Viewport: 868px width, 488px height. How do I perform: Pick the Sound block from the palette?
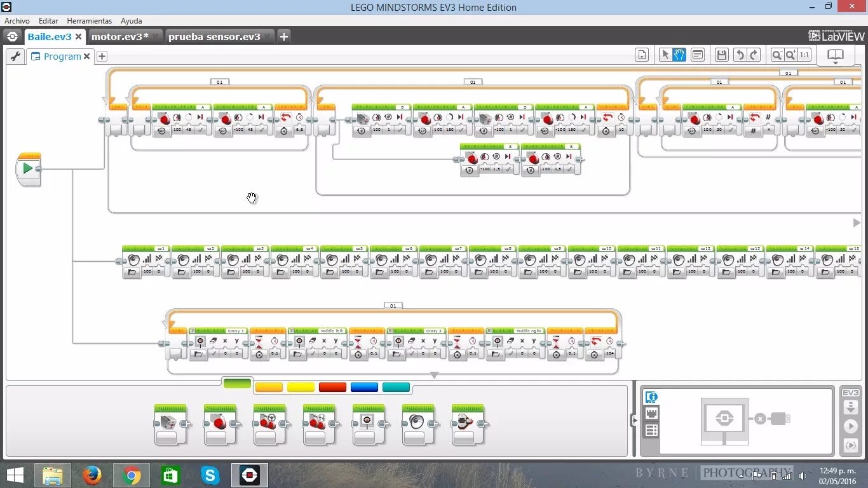(x=418, y=424)
